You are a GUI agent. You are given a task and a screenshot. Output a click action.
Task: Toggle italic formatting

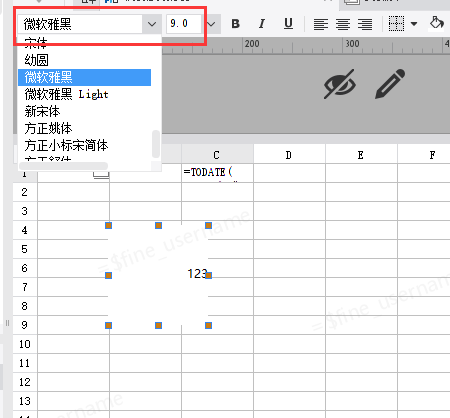262,24
